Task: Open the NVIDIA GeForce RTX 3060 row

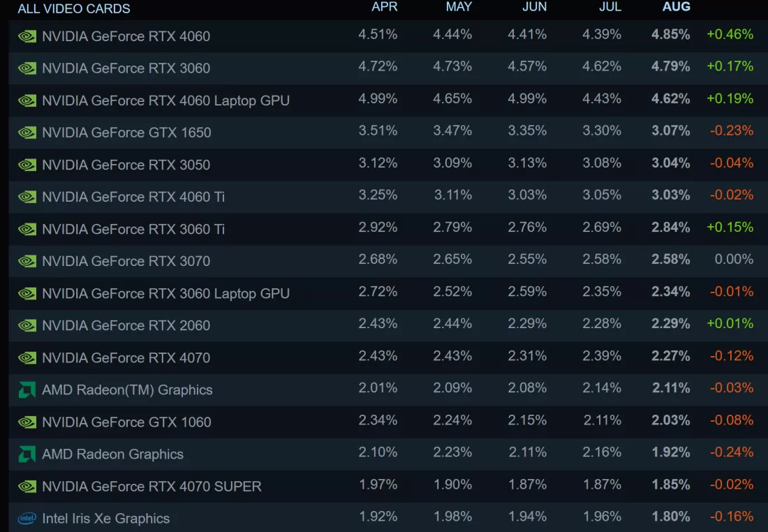Action: point(388,68)
